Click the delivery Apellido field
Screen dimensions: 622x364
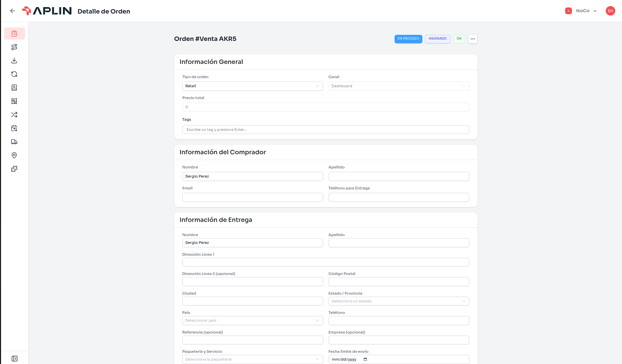point(399,243)
